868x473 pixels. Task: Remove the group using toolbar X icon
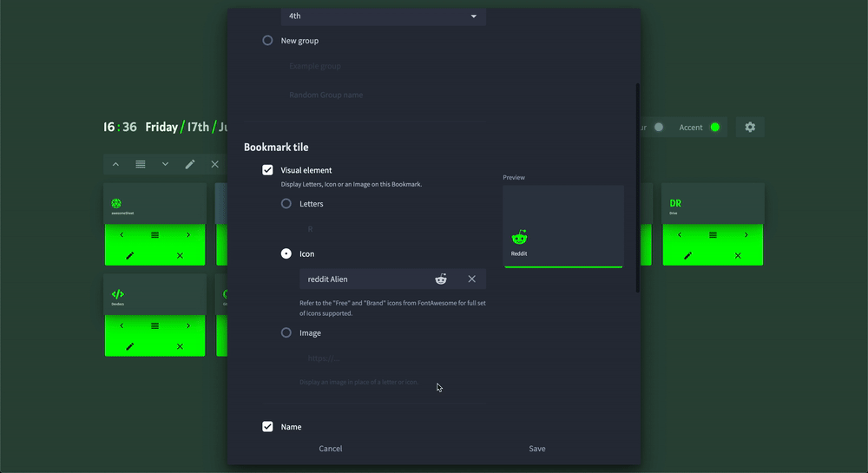click(214, 164)
